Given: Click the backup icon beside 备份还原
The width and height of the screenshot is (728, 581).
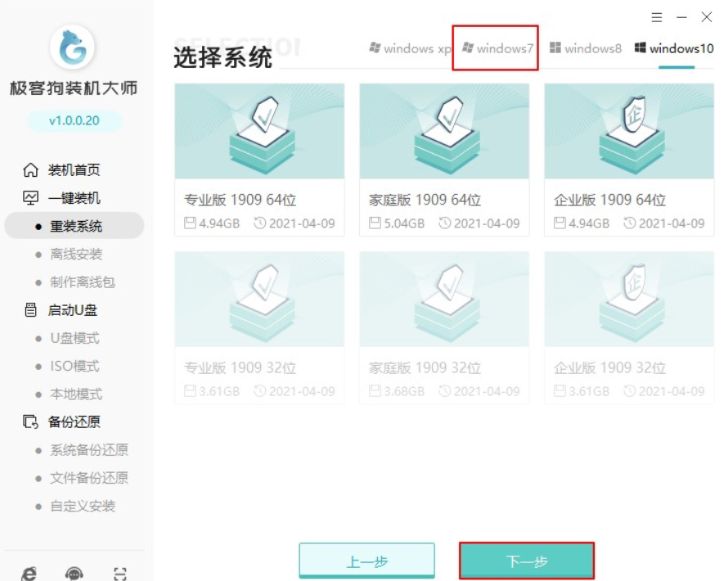Looking at the screenshot, I should 30,422.
